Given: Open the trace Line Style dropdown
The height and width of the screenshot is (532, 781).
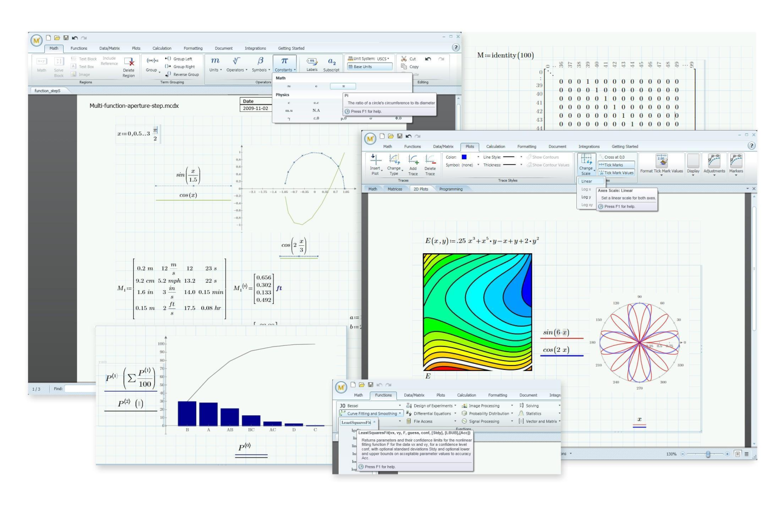Looking at the screenshot, I should 521,157.
